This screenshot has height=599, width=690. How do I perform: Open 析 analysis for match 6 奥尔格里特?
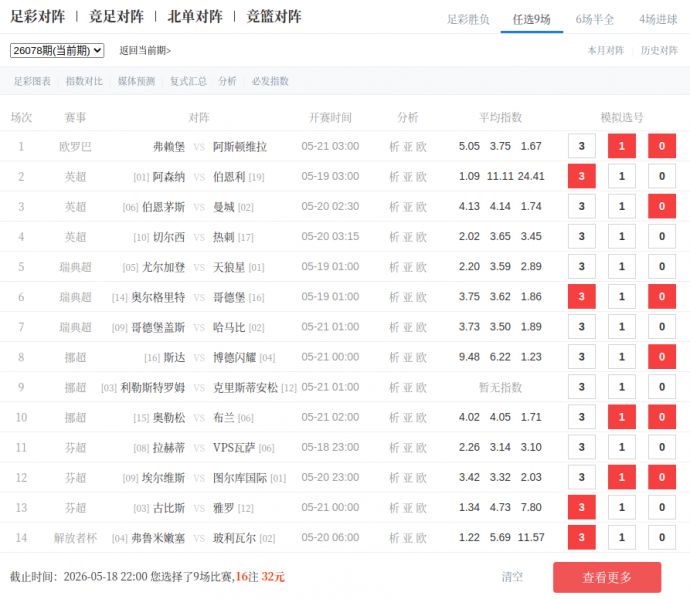[394, 297]
